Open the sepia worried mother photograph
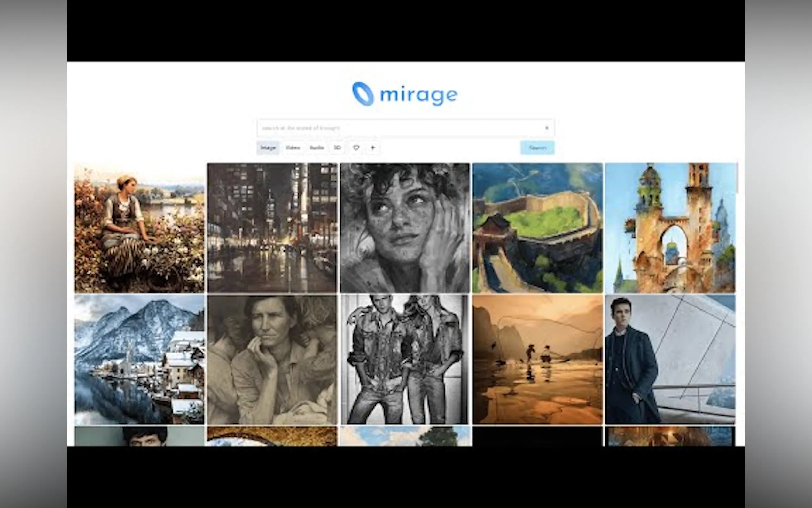The width and height of the screenshot is (812, 508). point(272,360)
